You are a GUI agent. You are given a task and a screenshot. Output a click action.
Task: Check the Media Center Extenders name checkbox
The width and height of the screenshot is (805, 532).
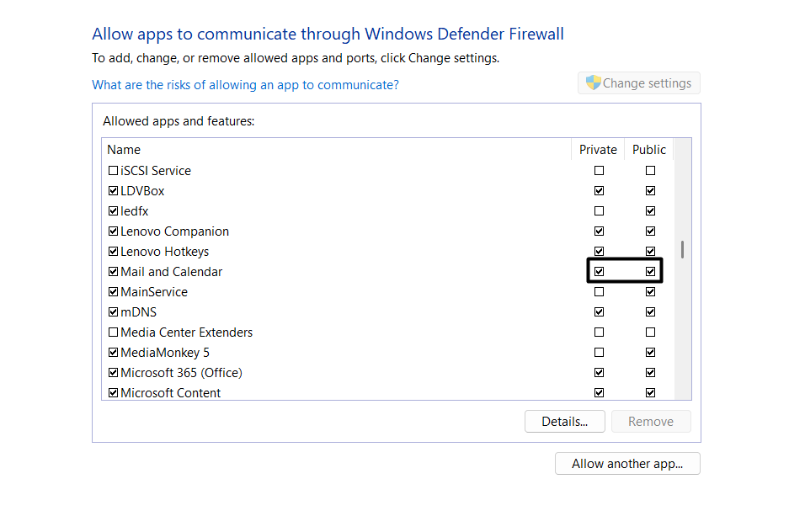[114, 332]
